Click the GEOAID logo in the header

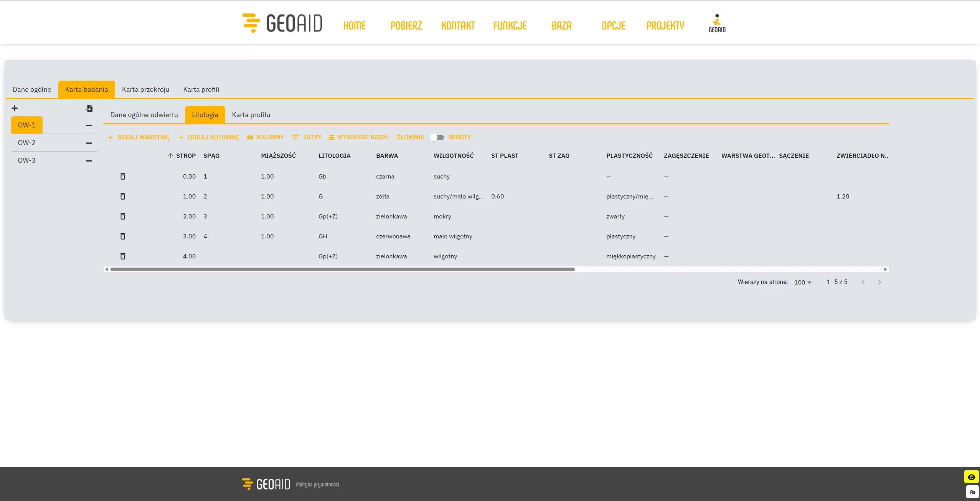point(282,23)
